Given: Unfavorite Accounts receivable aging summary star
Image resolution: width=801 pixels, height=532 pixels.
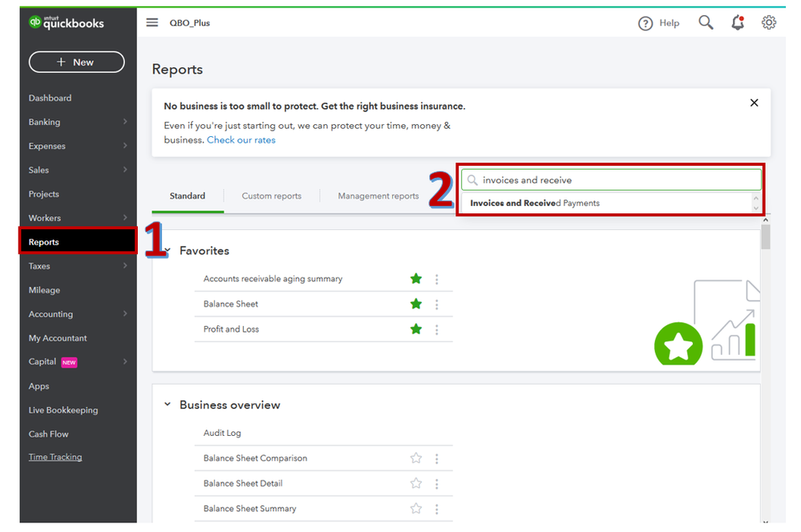Looking at the screenshot, I should (x=416, y=279).
